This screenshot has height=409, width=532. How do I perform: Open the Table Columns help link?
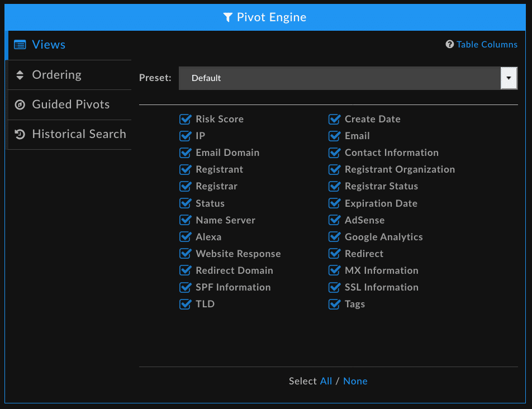487,45
